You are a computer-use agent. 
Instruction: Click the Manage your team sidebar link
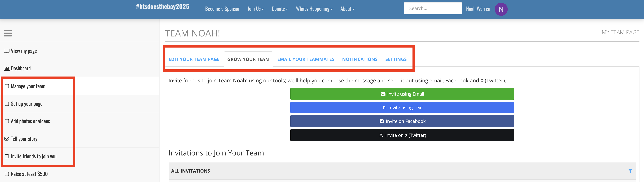click(28, 86)
